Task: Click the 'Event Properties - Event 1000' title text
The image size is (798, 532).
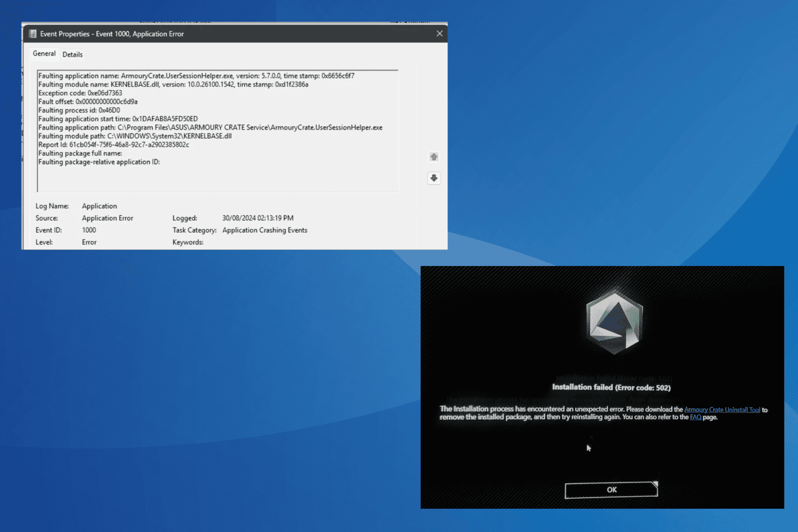Action: [112, 34]
